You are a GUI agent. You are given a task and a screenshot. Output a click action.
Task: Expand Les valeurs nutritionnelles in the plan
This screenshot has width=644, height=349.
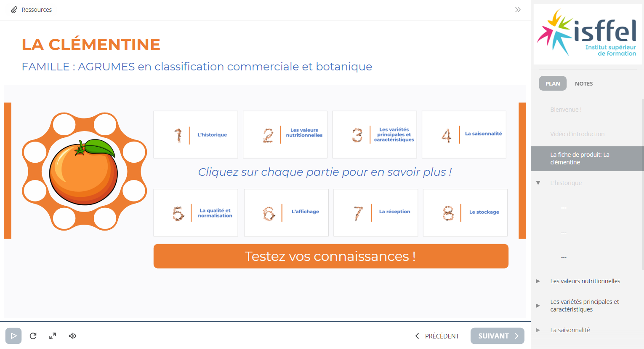tap(538, 281)
